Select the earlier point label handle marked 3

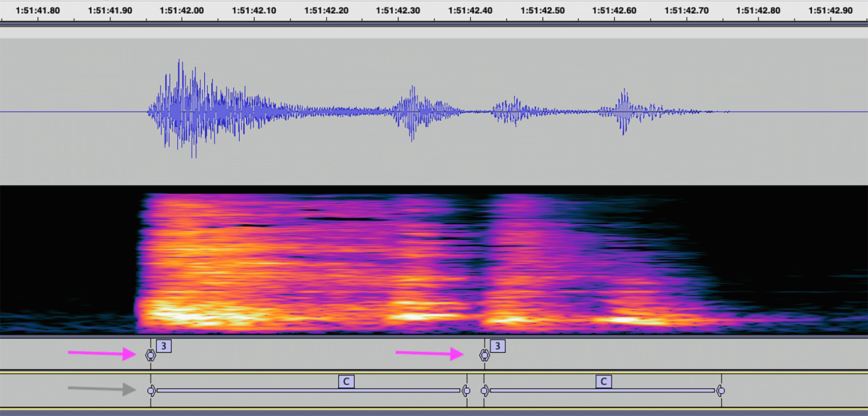click(150, 355)
